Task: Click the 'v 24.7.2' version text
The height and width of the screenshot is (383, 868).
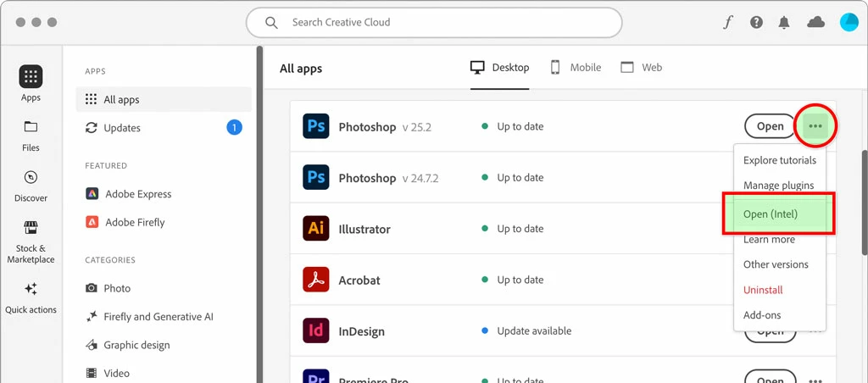Action: 420,178
